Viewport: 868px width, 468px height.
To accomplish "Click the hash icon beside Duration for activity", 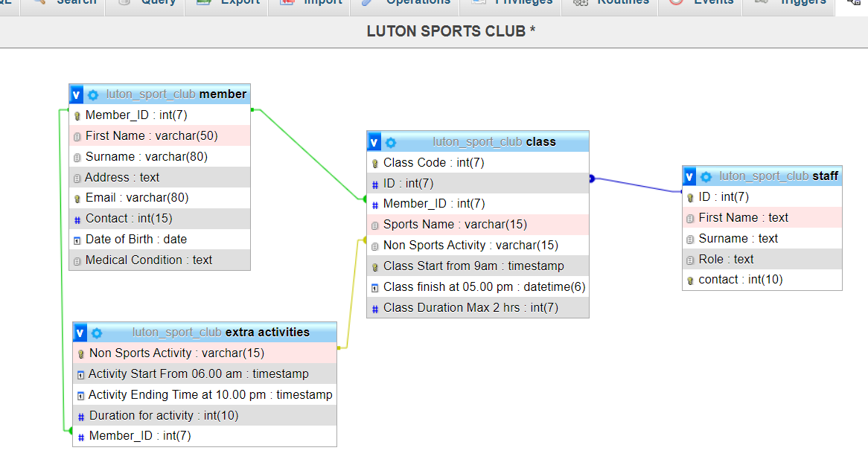I will pos(81,417).
